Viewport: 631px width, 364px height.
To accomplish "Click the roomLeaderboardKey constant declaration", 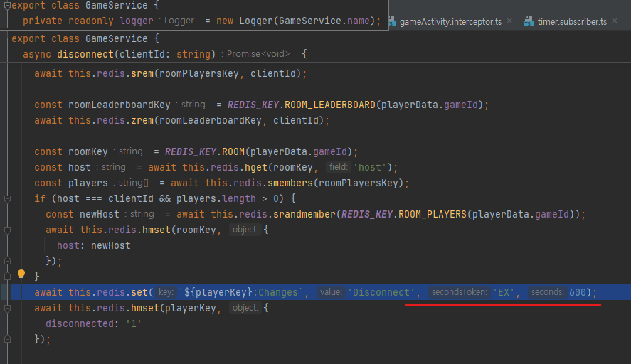I will tap(119, 105).
